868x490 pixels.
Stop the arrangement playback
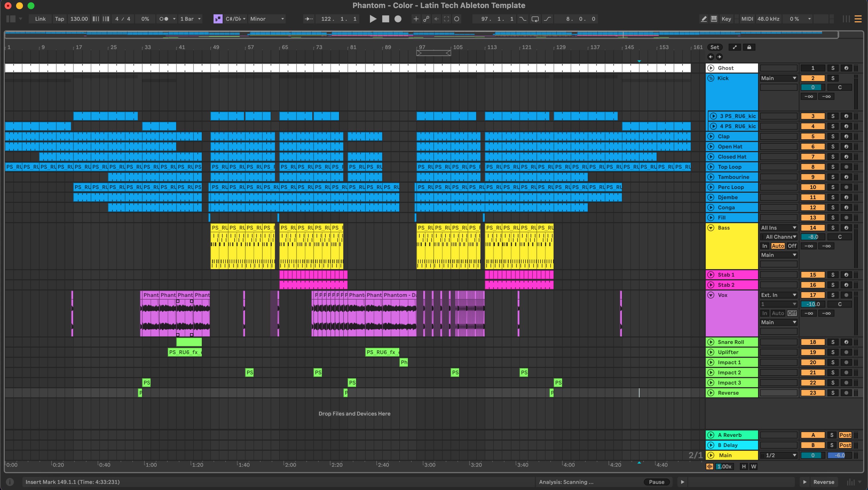pyautogui.click(x=385, y=19)
